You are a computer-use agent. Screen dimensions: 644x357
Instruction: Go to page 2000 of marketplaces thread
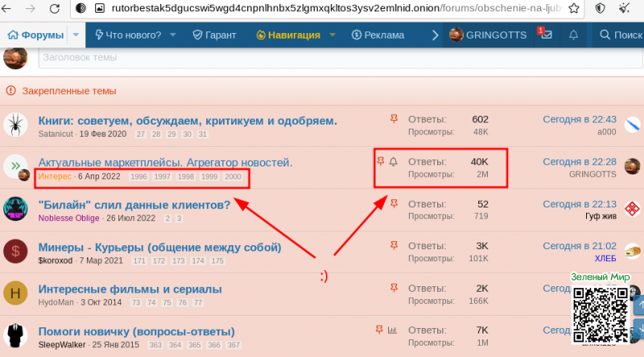(233, 176)
